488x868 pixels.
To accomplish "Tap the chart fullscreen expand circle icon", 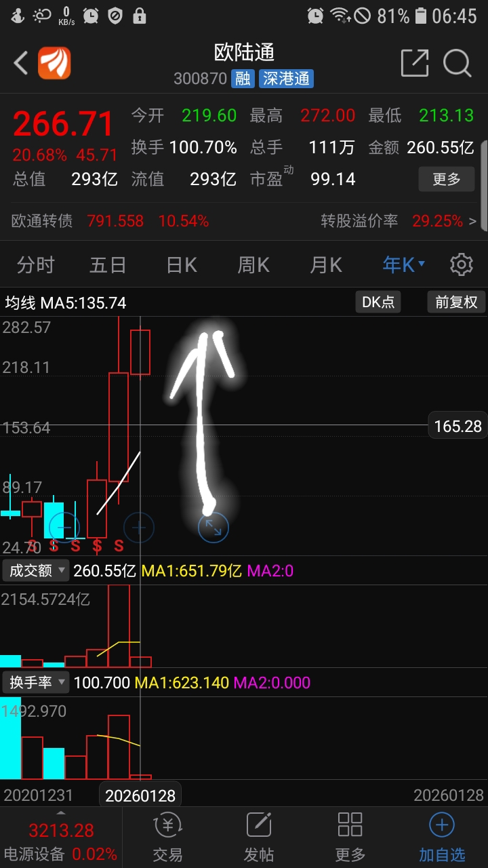I will pos(213,528).
